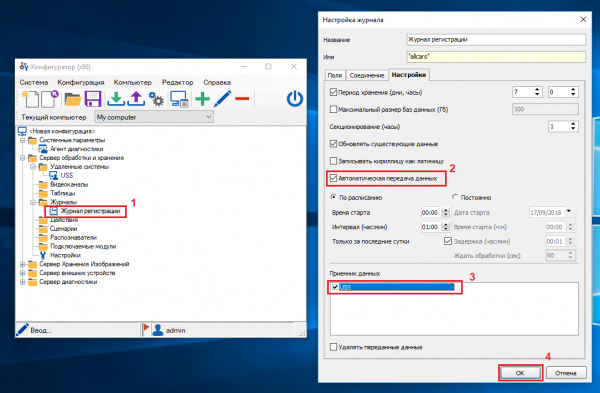The image size is (600, 393).
Task: Click the Распознаватели folder icon
Action: [x=43, y=238]
